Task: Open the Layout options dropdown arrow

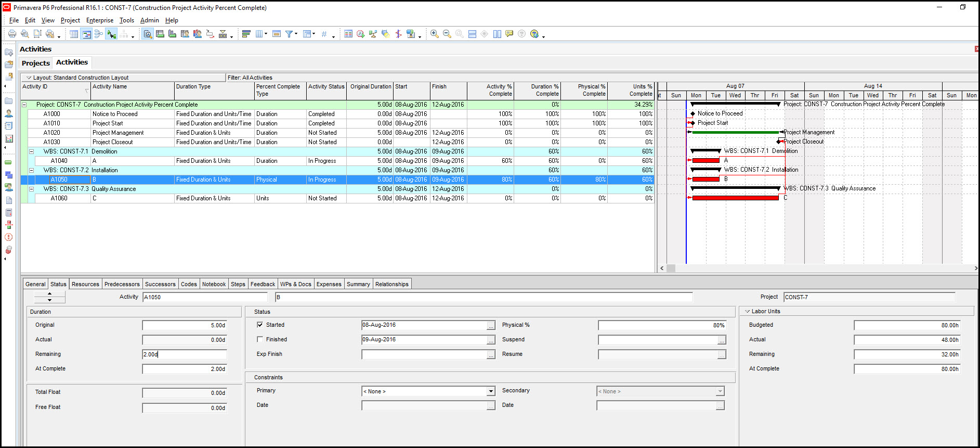Action: [29, 78]
